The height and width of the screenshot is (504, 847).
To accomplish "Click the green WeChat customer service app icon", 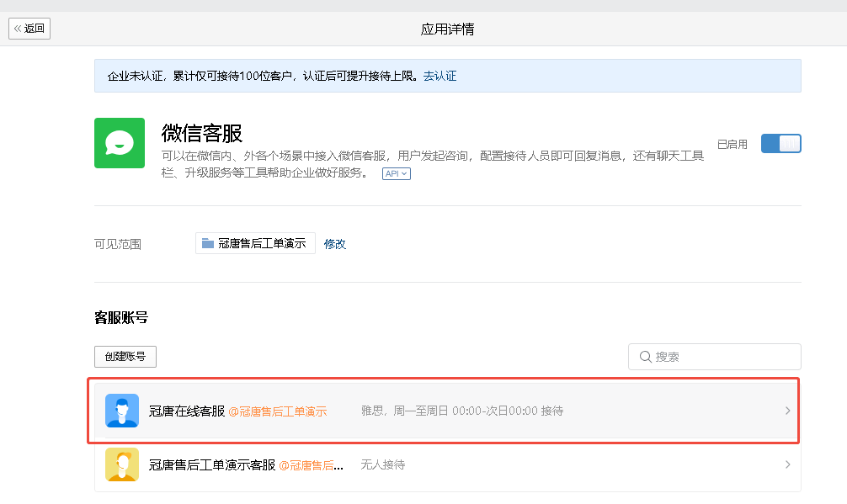I will click(x=120, y=143).
